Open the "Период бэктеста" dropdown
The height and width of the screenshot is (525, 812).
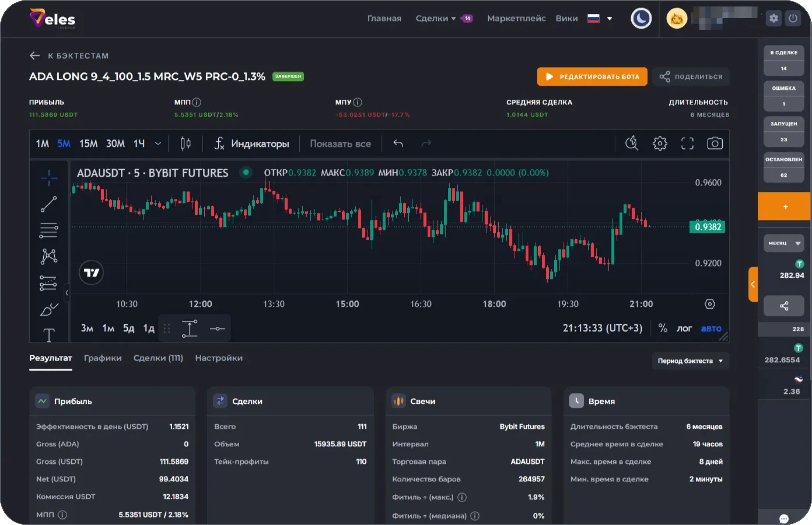coord(690,361)
